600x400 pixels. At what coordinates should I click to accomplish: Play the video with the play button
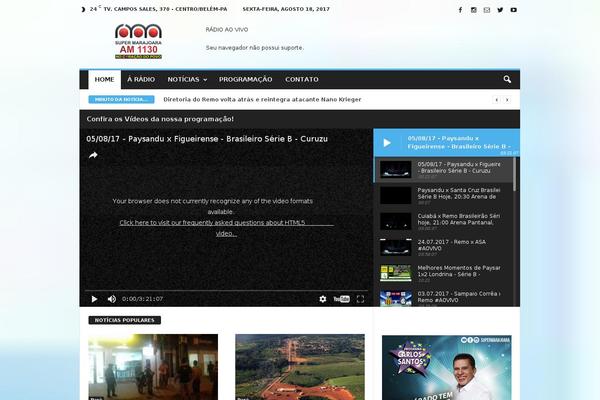pos(94,299)
